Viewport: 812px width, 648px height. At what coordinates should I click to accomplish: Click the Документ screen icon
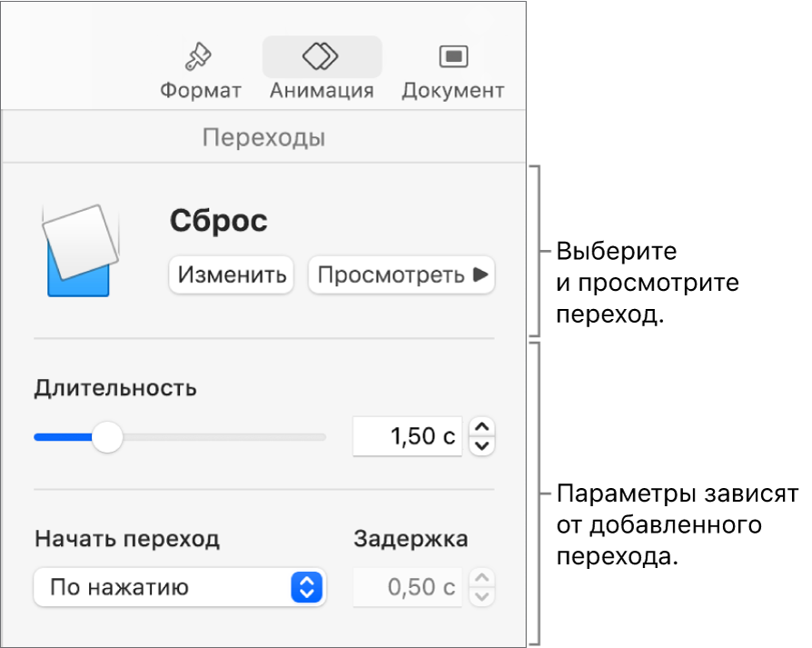(453, 56)
